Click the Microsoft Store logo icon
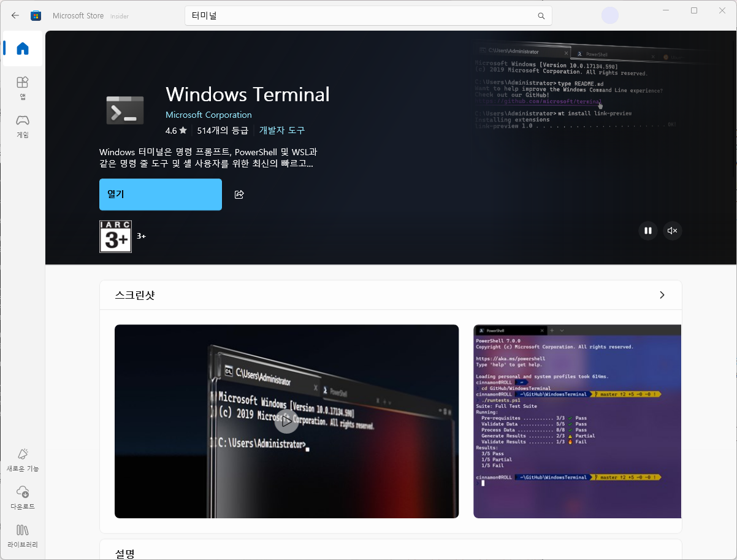 [x=36, y=15]
